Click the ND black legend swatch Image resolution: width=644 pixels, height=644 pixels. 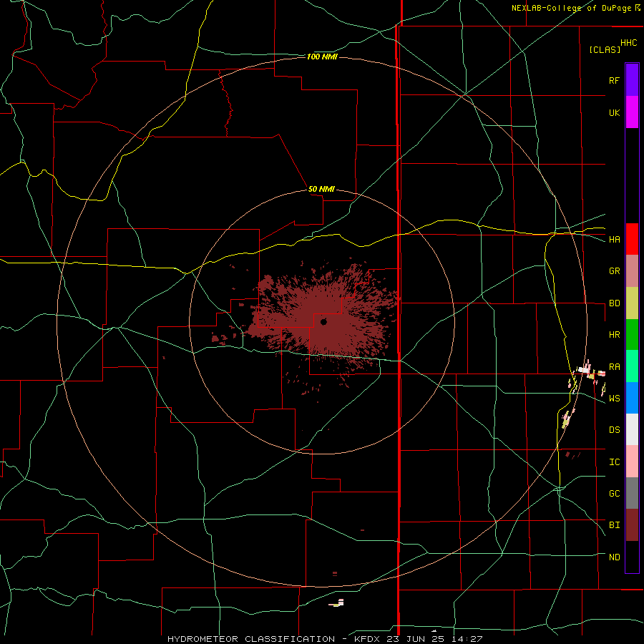coord(632,557)
